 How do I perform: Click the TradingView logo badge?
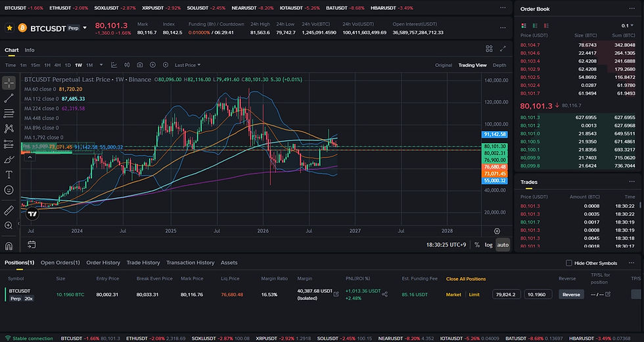32,214
